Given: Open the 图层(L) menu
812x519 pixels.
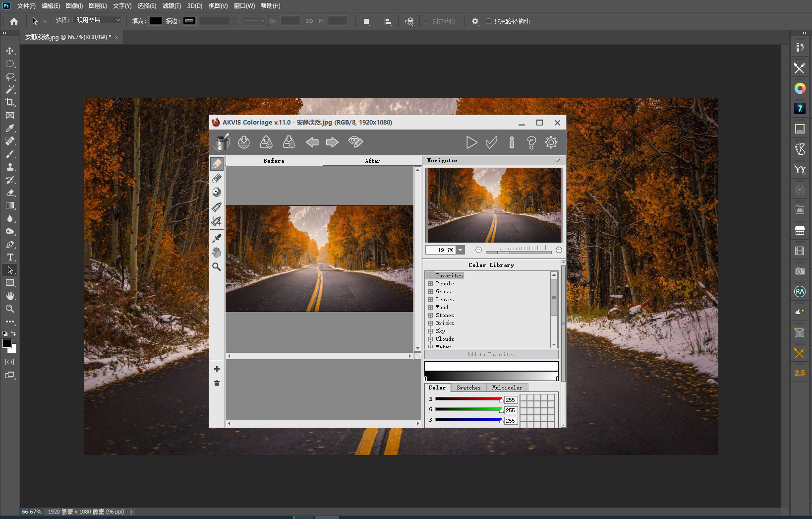Looking at the screenshot, I should point(98,6).
